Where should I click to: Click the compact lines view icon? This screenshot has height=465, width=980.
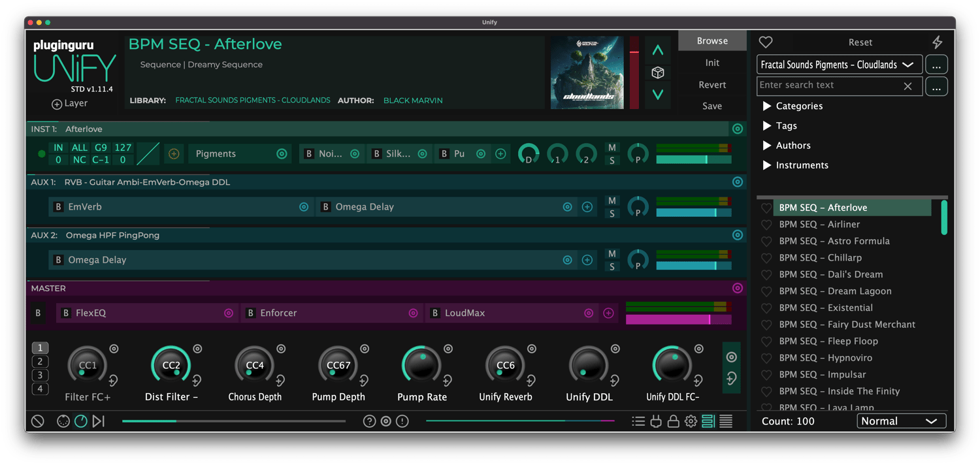point(726,421)
